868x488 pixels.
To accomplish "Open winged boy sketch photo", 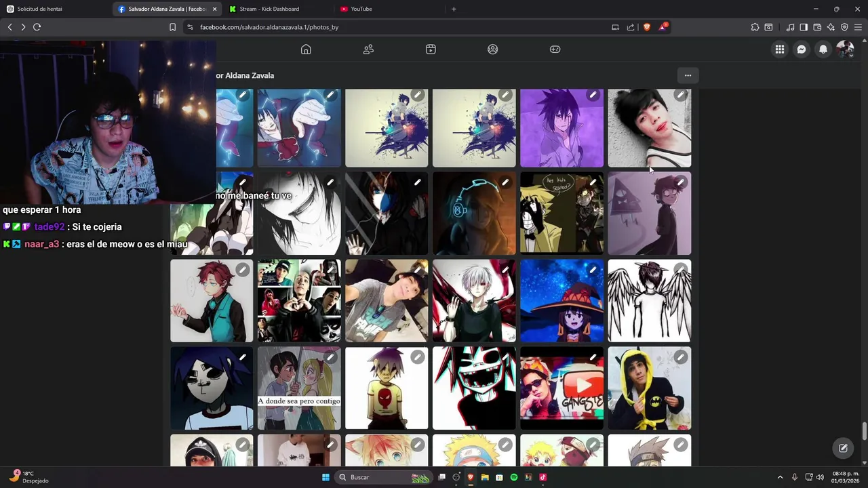I will pyautogui.click(x=650, y=301).
